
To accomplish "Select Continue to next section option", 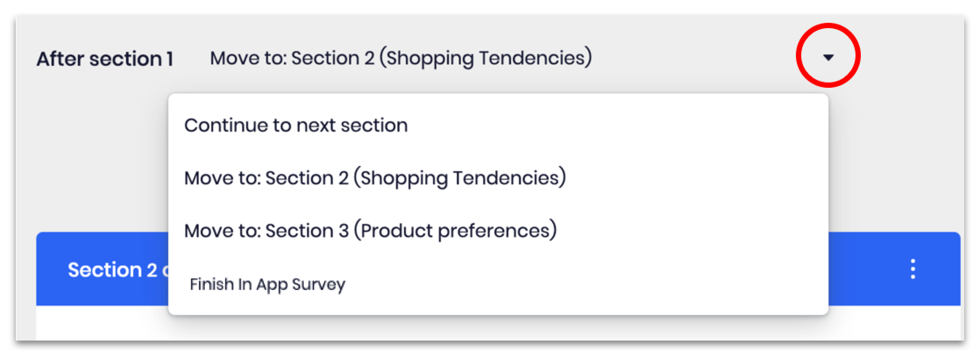I will [x=296, y=125].
